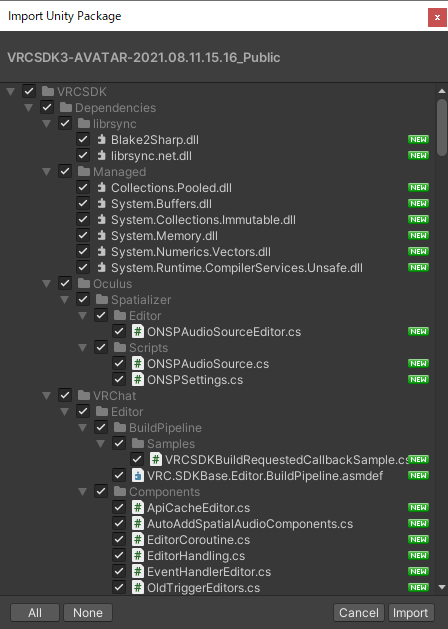Uncheck the ONSPSettings.cs checkbox
This screenshot has width=448, height=629.
pos(119,379)
